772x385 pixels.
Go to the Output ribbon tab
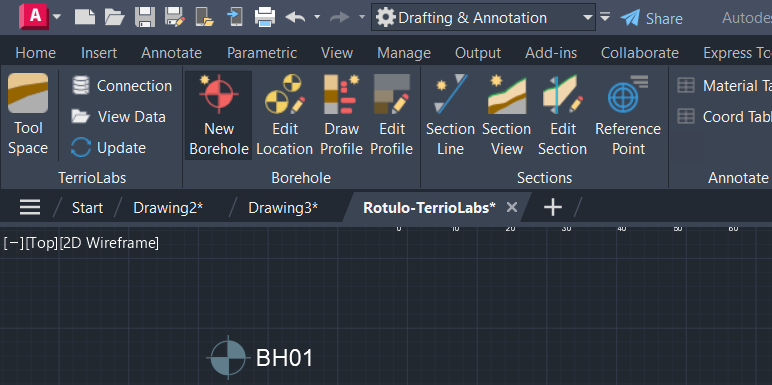click(x=478, y=53)
